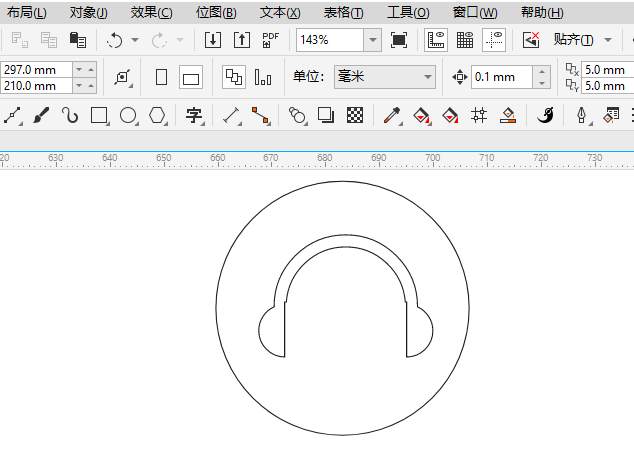Click the Publish to PDF icon

(x=270, y=40)
